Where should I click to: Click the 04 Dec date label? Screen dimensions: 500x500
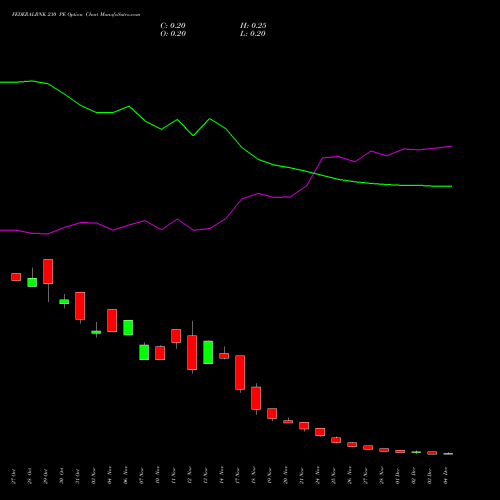tap(446, 476)
